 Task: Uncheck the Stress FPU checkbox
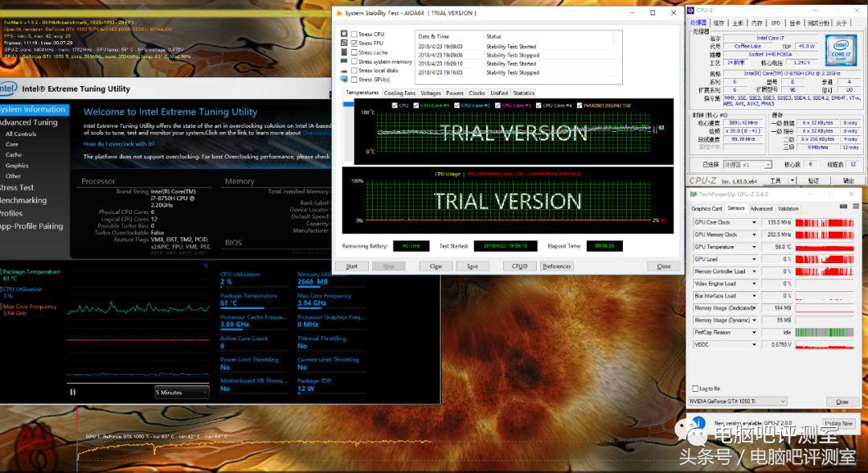(354, 43)
